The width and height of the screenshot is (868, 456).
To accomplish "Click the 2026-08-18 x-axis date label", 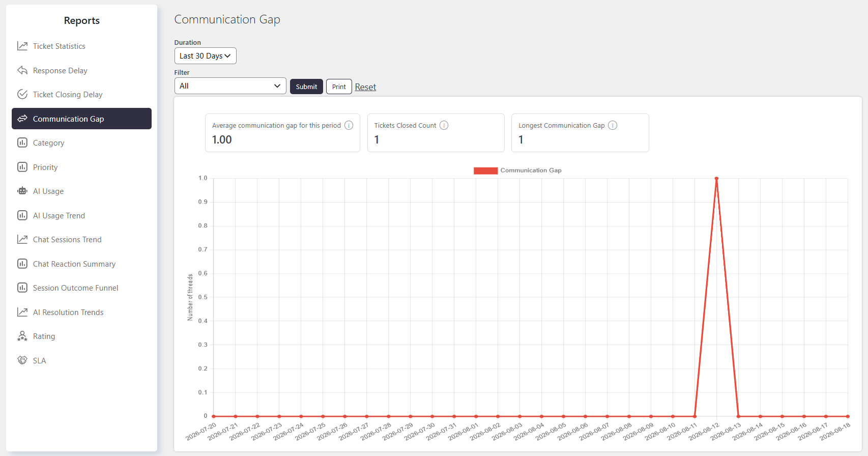I will (x=835, y=431).
